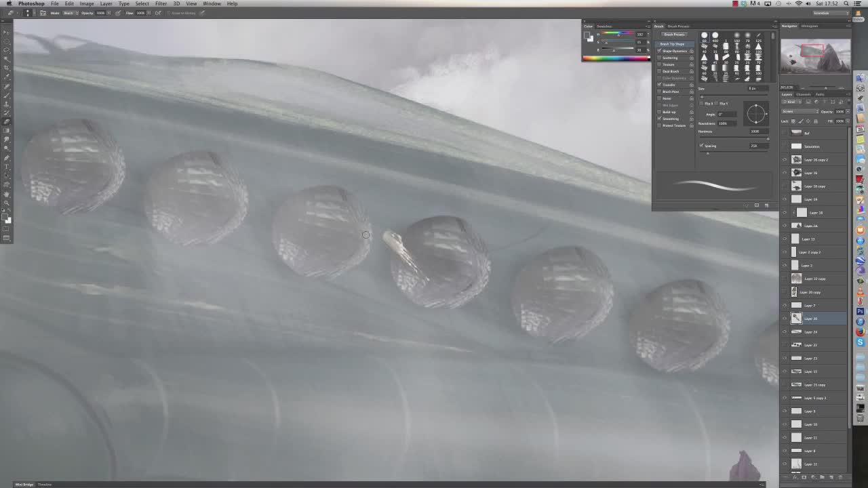Click the color spectrum ramp bar
Screen dimensions: 868x488
click(616, 58)
